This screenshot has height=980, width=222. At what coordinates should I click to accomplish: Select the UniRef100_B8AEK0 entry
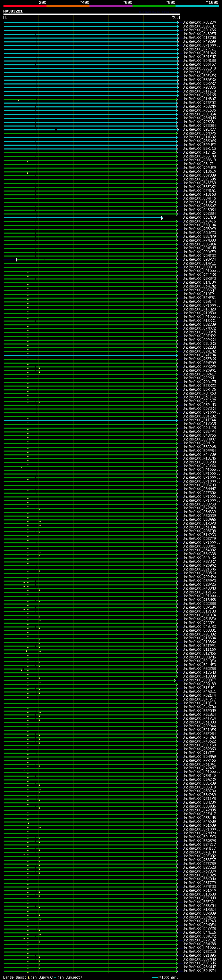click(x=199, y=80)
